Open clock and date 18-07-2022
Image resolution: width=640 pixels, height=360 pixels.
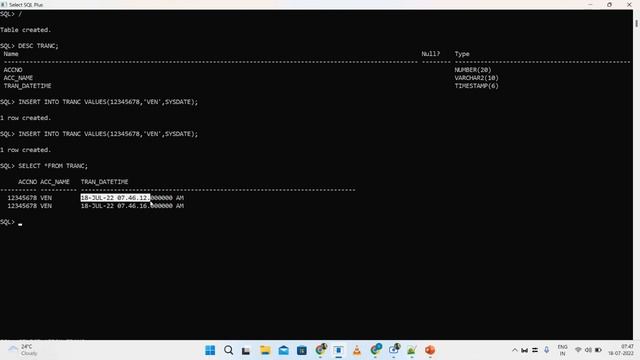click(620, 350)
